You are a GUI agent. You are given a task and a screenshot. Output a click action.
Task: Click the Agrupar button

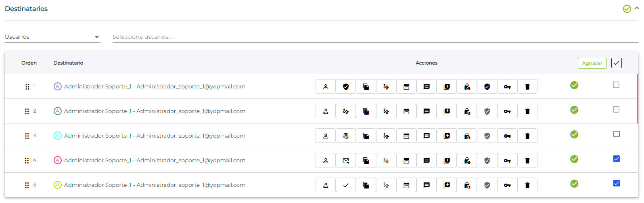point(592,63)
